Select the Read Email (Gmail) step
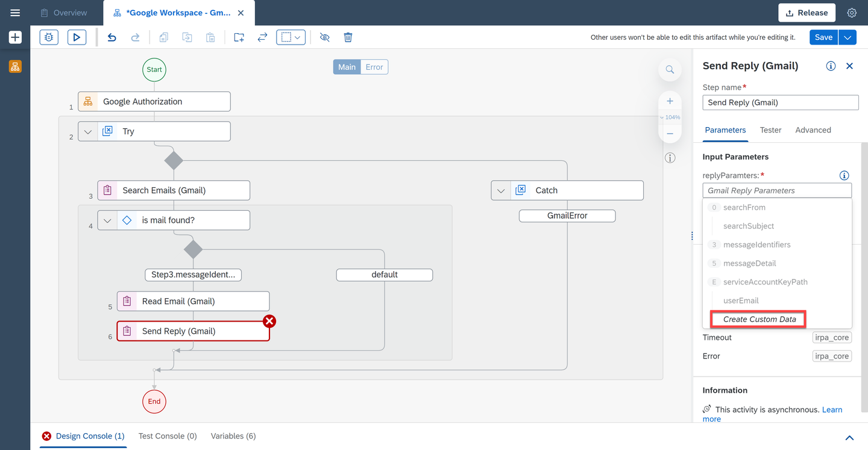This screenshot has width=868, height=450. 193,301
